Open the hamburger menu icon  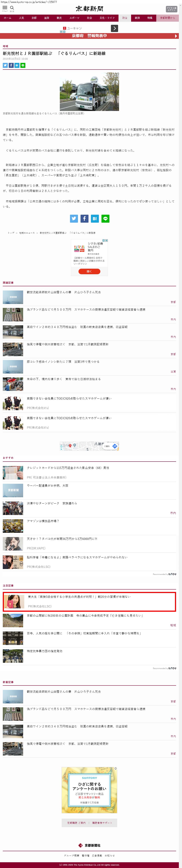[5, 8]
